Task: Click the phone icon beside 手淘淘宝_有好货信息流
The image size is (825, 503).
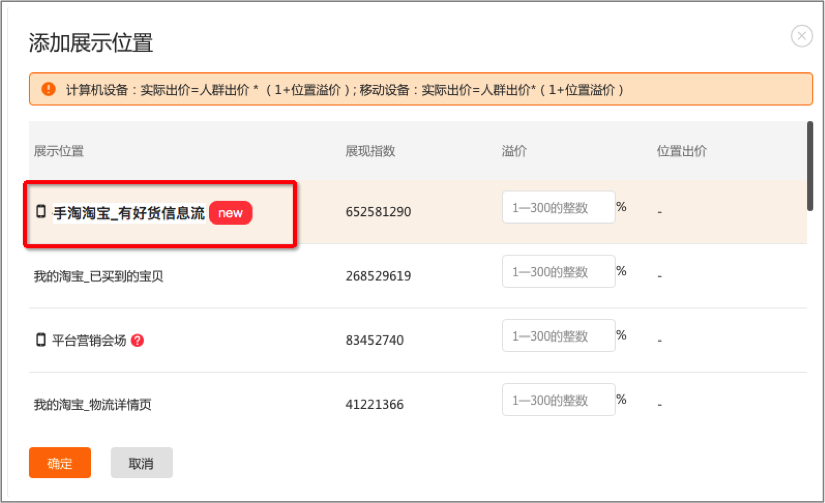Action: tap(41, 212)
